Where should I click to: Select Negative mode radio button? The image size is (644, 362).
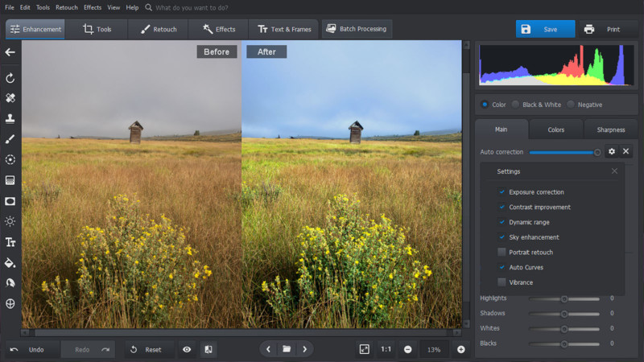click(x=571, y=105)
